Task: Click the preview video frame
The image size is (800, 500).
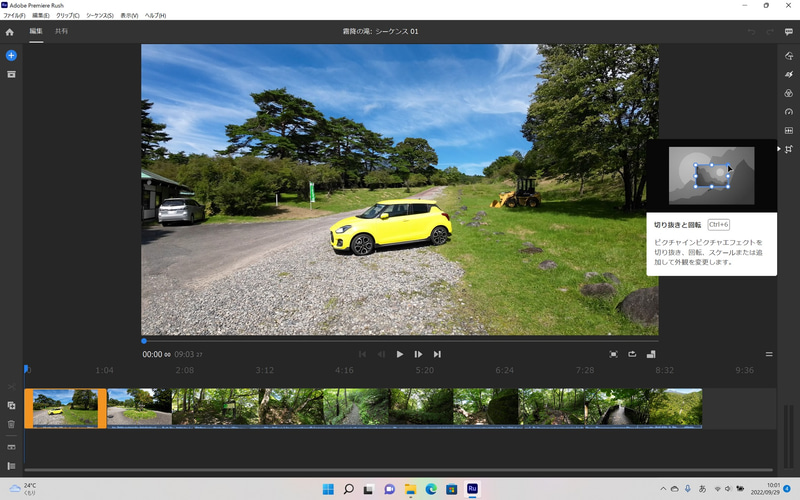Action: tap(399, 189)
